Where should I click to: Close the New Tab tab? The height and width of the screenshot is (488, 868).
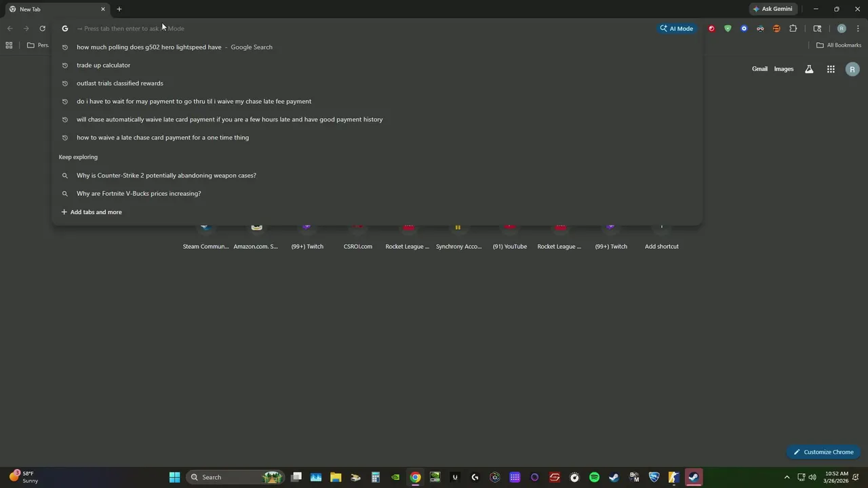103,9
